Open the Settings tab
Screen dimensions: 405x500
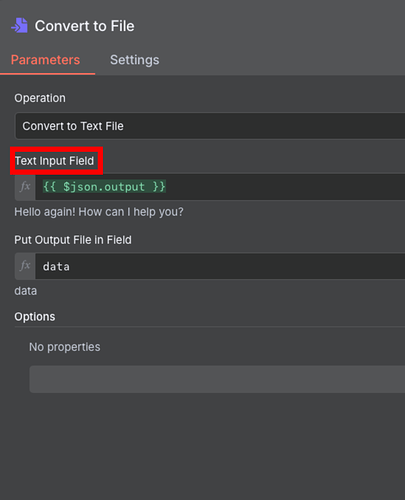pyautogui.click(x=135, y=60)
